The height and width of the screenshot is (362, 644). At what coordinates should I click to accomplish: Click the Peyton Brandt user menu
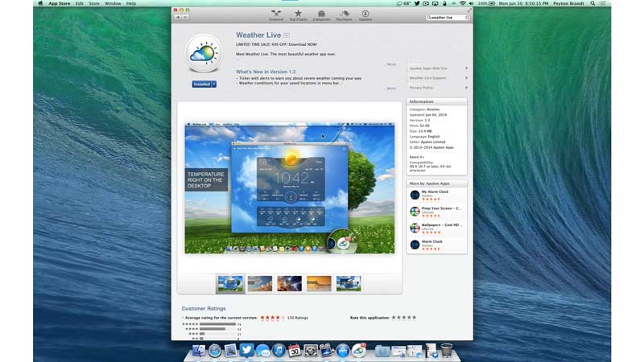tap(568, 3)
